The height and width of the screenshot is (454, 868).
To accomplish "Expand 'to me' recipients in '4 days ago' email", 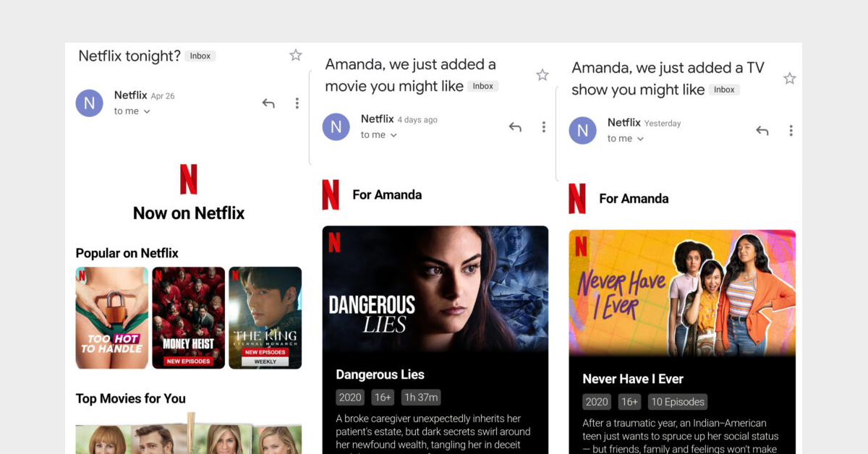I will pyautogui.click(x=379, y=134).
